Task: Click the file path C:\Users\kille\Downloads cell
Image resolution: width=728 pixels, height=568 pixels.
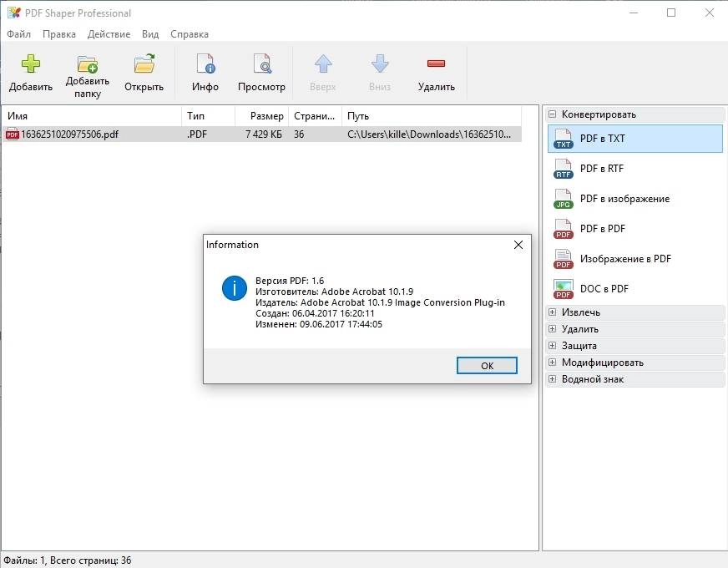Action: tap(429, 134)
